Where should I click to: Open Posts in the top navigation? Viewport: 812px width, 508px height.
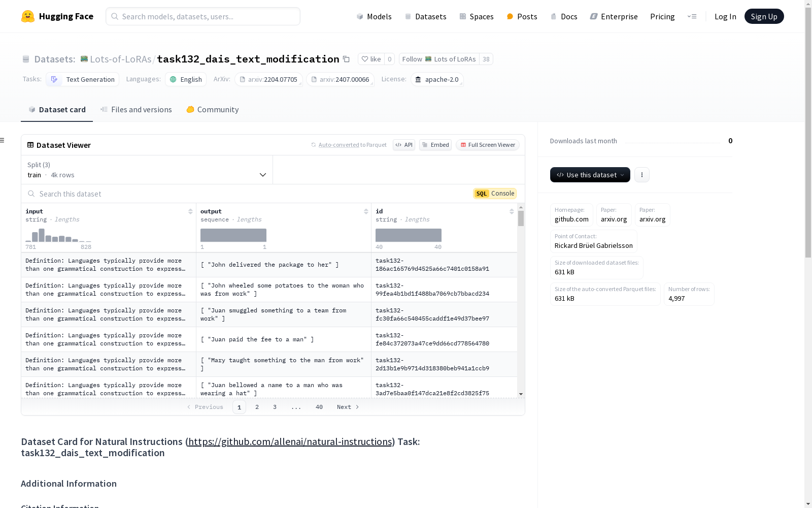pyautogui.click(x=522, y=16)
